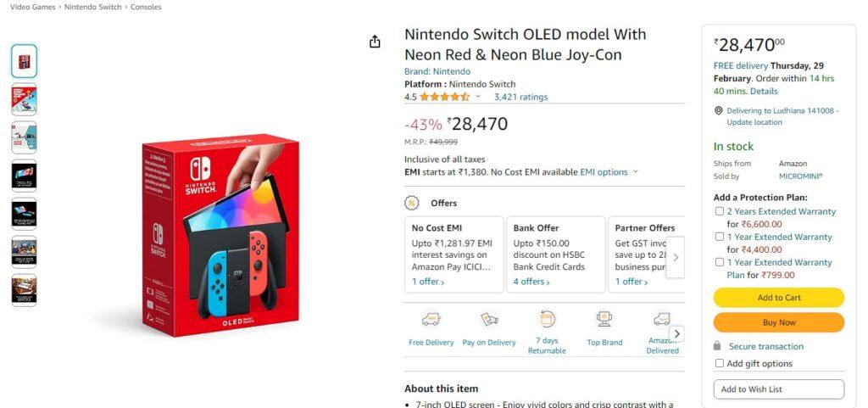The image size is (868, 408).
Task: Open the Video Games breadcrumb
Action: 33,7
